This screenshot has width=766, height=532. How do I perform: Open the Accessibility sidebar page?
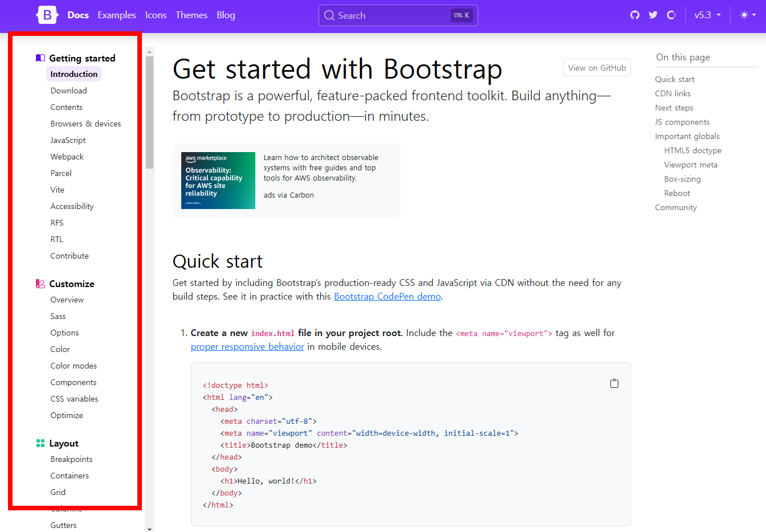[72, 206]
